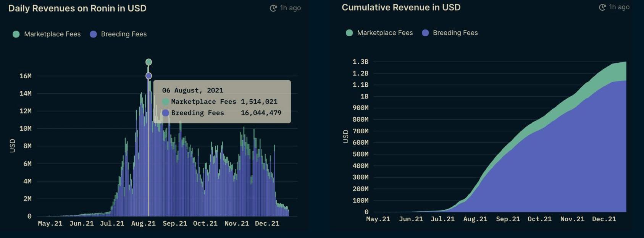The width and height of the screenshot is (644, 238).
Task: Click Marketplace Fees row in the tooltip
Action: point(220,102)
